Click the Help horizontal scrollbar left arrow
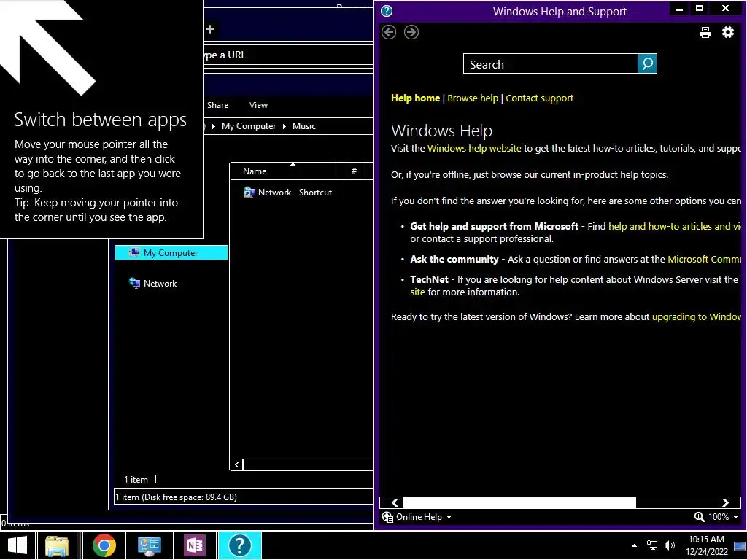 coord(395,503)
